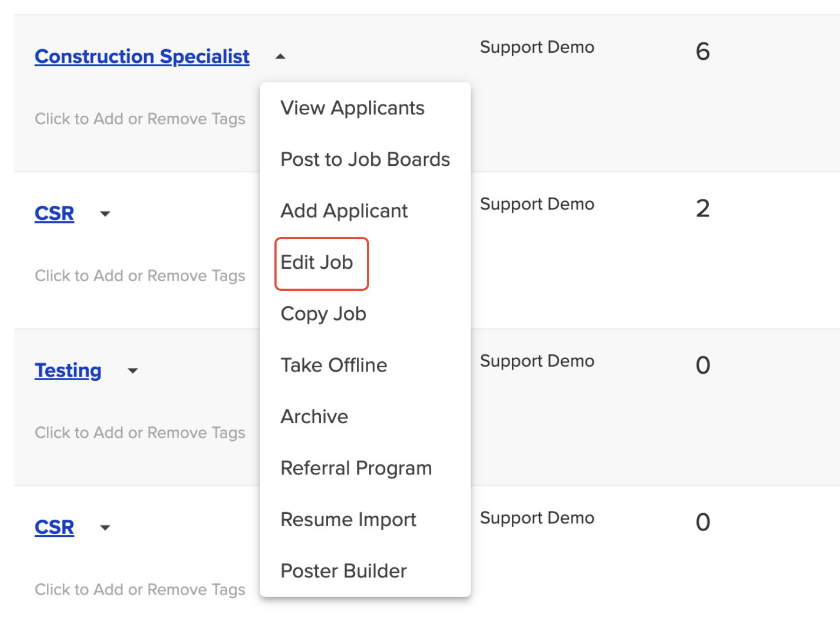Open the Testing job link
Viewport: 840px width, 629px height.
click(68, 371)
